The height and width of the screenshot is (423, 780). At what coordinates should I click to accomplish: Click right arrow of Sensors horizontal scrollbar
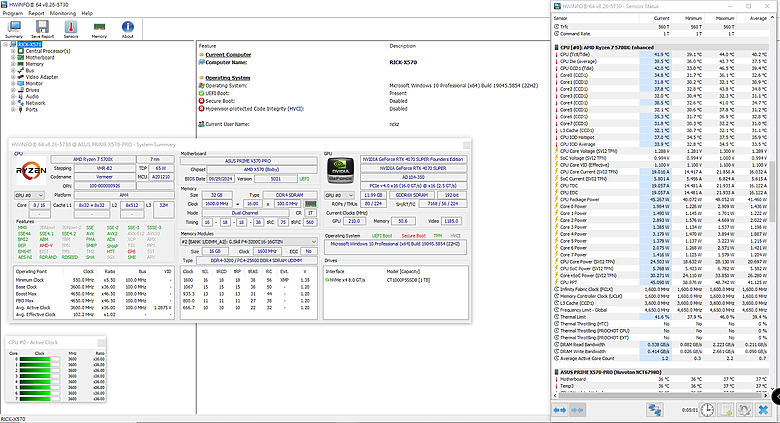(x=766, y=396)
